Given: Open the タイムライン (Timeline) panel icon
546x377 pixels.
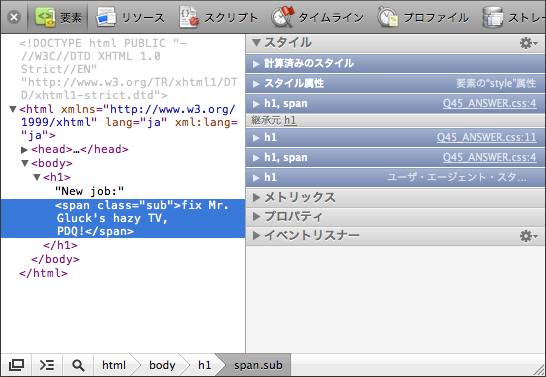Looking at the screenshot, I should (x=283, y=16).
